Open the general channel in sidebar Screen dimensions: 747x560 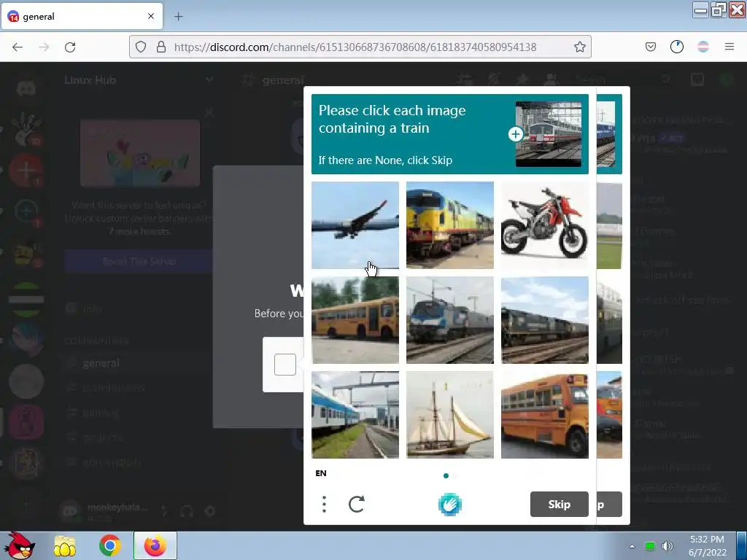[x=101, y=363]
